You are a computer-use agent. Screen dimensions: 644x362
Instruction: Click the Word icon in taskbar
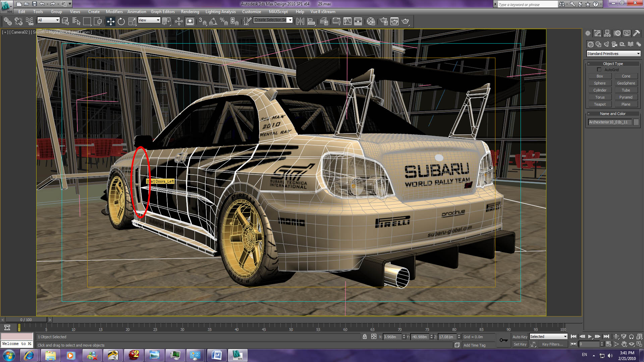click(x=217, y=355)
